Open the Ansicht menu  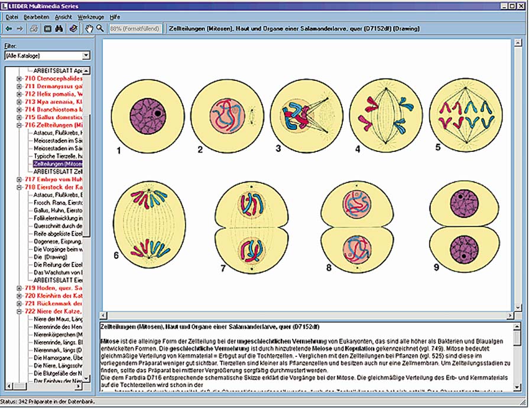[x=63, y=17]
